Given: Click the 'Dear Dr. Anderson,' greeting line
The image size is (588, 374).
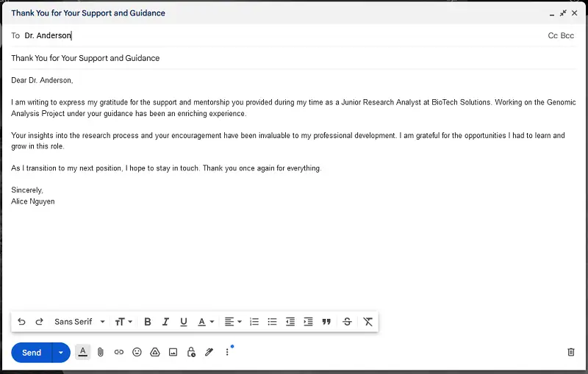Looking at the screenshot, I should click(42, 80).
